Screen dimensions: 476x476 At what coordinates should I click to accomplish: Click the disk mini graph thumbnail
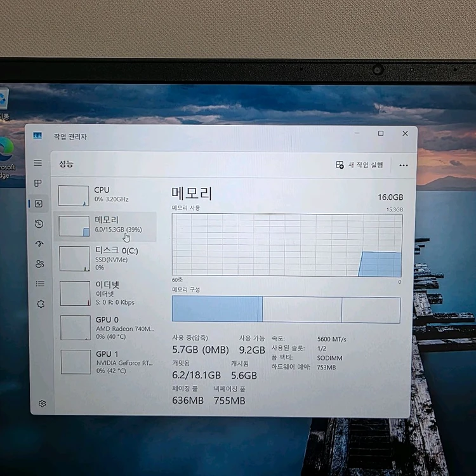[75, 259]
